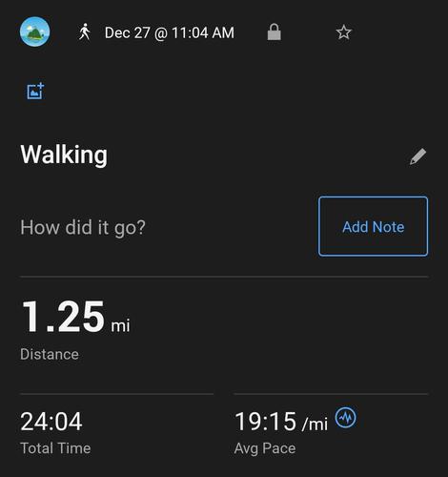The width and height of the screenshot is (448, 477).
Task: Tap the Distance label
Action: click(50, 354)
